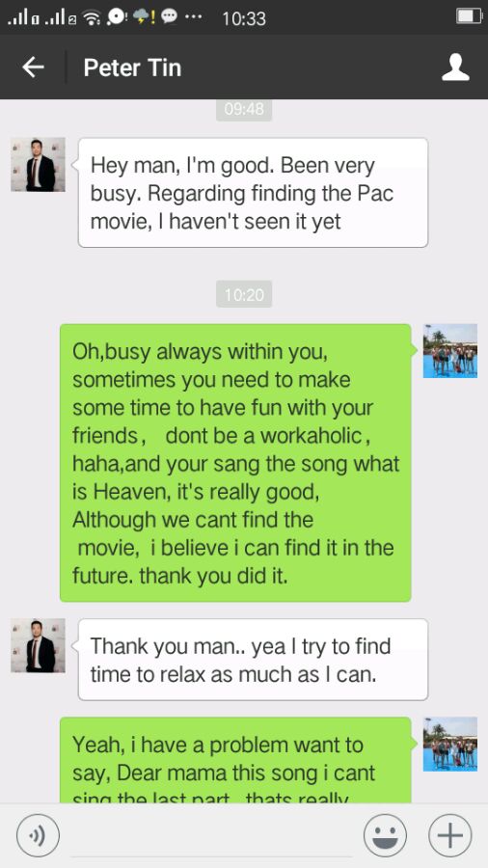Screen dimensions: 488x868
Task: Open Peter's avatar beside 'Thank you man' message
Action: tap(38, 645)
